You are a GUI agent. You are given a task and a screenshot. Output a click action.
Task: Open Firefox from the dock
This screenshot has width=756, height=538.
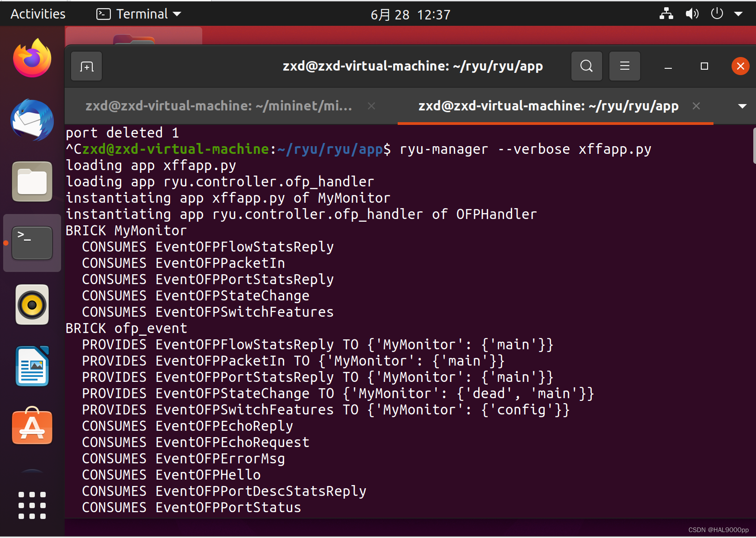coord(32,58)
